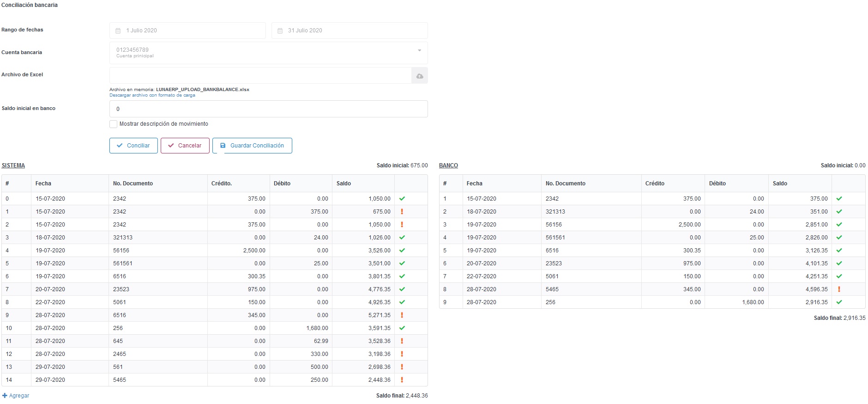Image resolution: width=868 pixels, height=404 pixels.
Task: Click the warning icon for Sistema document 645
Action: (x=402, y=341)
